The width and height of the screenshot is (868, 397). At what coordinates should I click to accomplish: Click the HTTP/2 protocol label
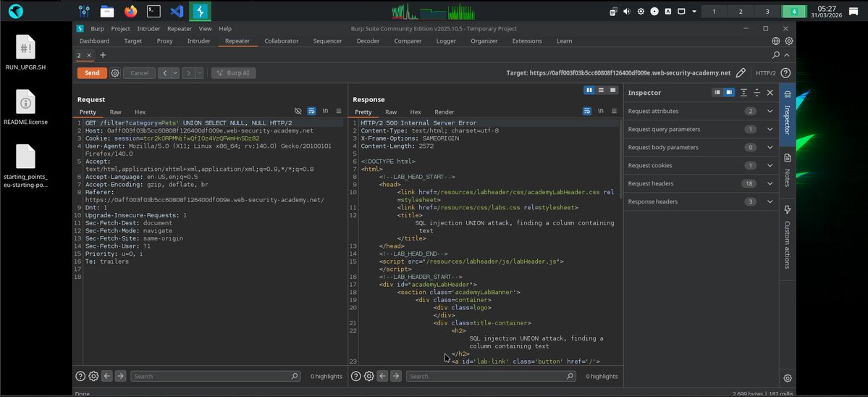coord(766,73)
